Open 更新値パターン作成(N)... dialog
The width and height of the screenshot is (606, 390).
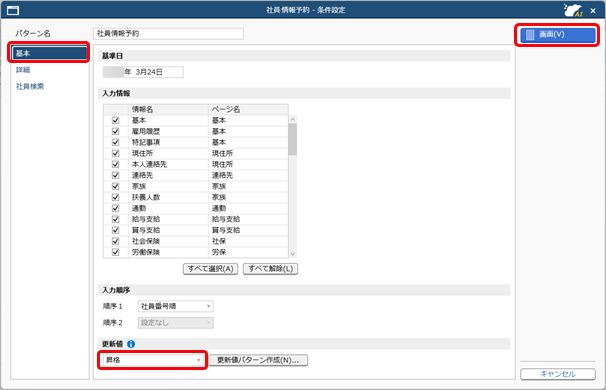pos(258,360)
